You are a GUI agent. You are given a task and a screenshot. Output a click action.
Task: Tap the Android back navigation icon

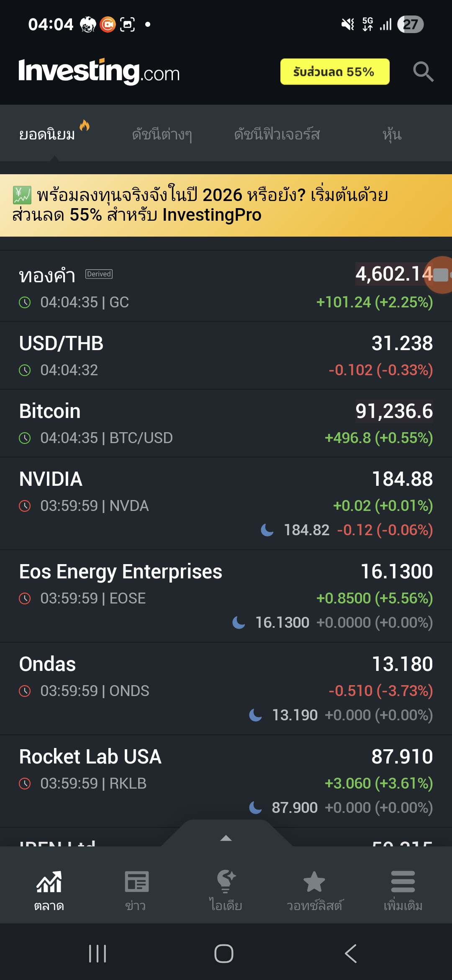point(351,954)
